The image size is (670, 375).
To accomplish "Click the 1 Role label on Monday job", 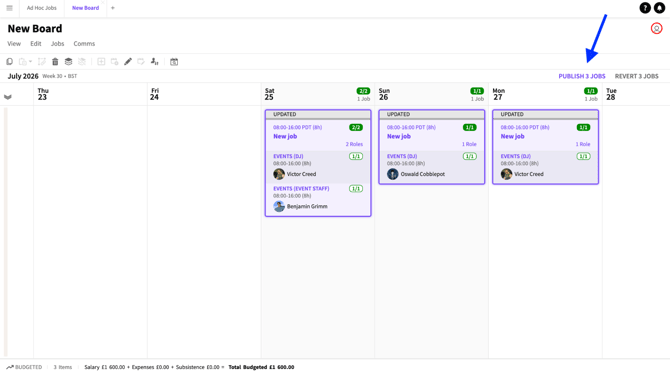I will click(583, 144).
